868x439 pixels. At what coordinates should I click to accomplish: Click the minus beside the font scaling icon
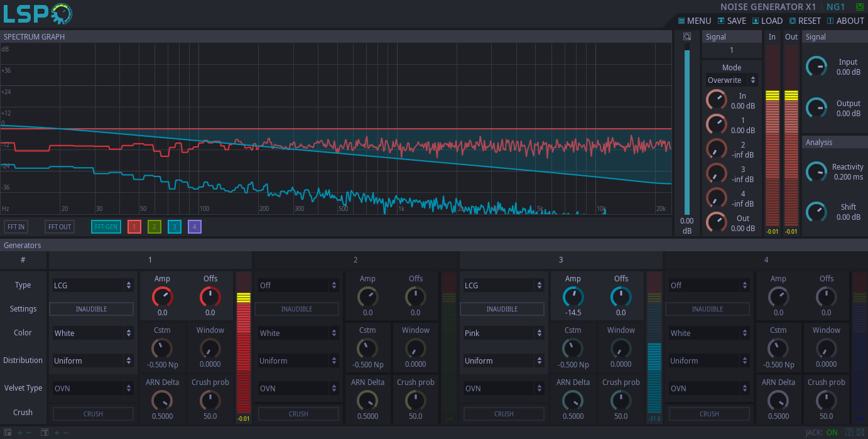pyautogui.click(x=66, y=433)
